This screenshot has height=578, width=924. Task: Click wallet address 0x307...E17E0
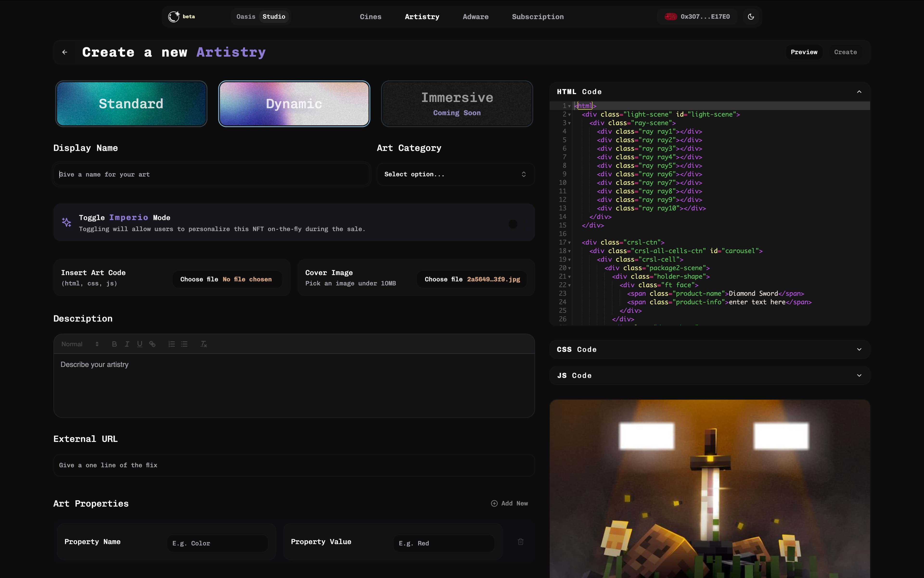click(x=705, y=16)
